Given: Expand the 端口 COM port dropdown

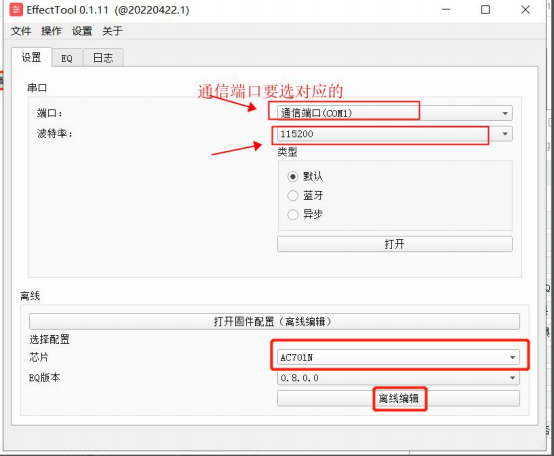Looking at the screenshot, I should [x=395, y=113].
